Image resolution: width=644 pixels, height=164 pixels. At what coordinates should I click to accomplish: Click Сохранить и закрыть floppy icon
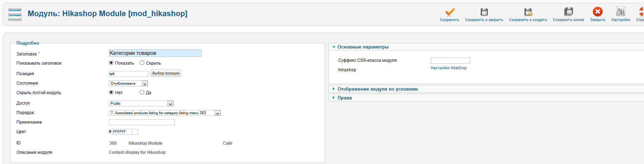click(x=484, y=12)
